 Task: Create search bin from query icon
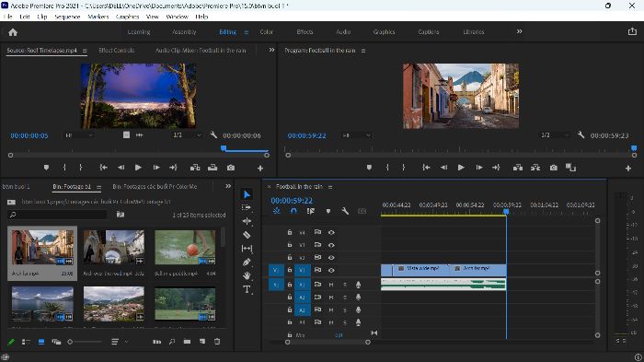[x=121, y=215]
